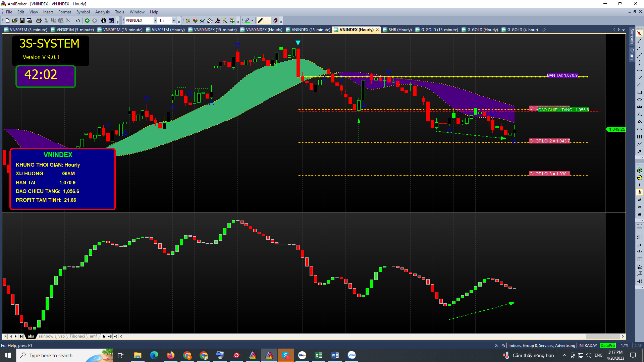The width and height of the screenshot is (644, 362).
Task: Open the VNINDEX symbol dropdown
Action: 155,21
